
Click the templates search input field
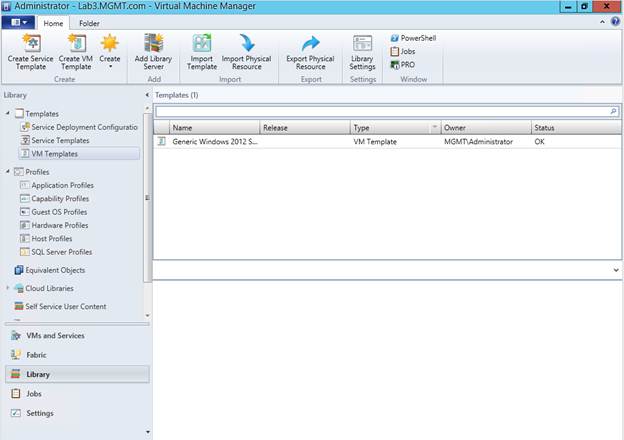[x=382, y=112]
